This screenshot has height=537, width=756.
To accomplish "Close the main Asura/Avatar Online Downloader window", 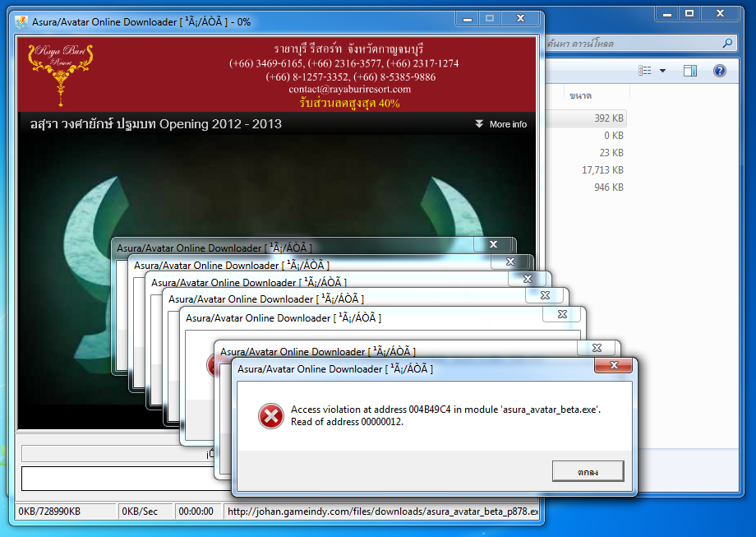I will click(x=520, y=18).
